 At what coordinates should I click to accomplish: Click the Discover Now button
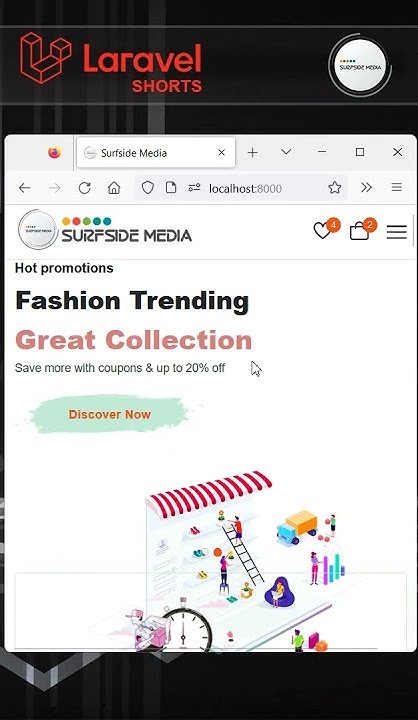109,414
